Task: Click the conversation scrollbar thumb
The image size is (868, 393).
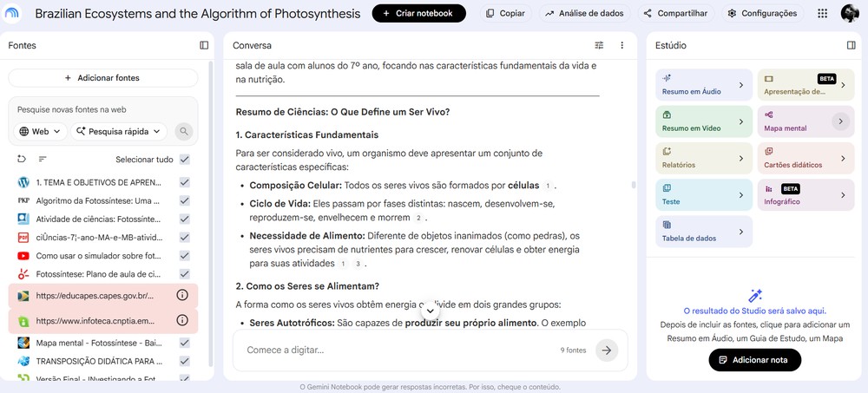Action: tap(634, 185)
